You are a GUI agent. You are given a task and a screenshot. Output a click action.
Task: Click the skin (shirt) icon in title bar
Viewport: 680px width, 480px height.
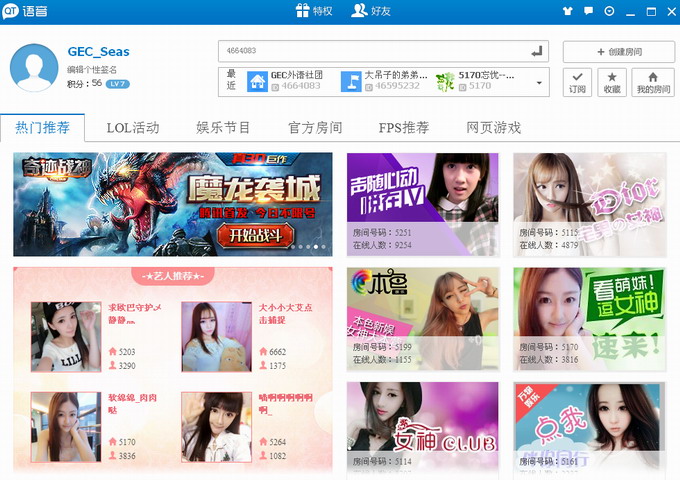[567, 11]
